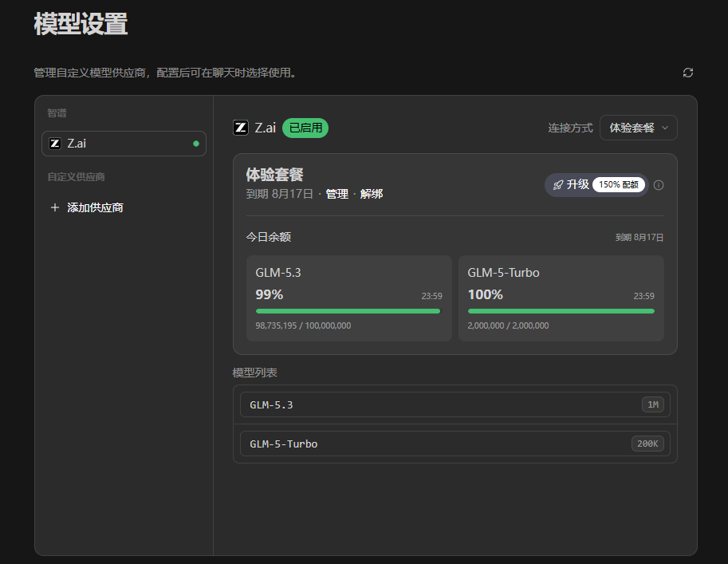The image size is (728, 564).
Task: Click the 解绑 unbind link
Action: tap(372, 194)
